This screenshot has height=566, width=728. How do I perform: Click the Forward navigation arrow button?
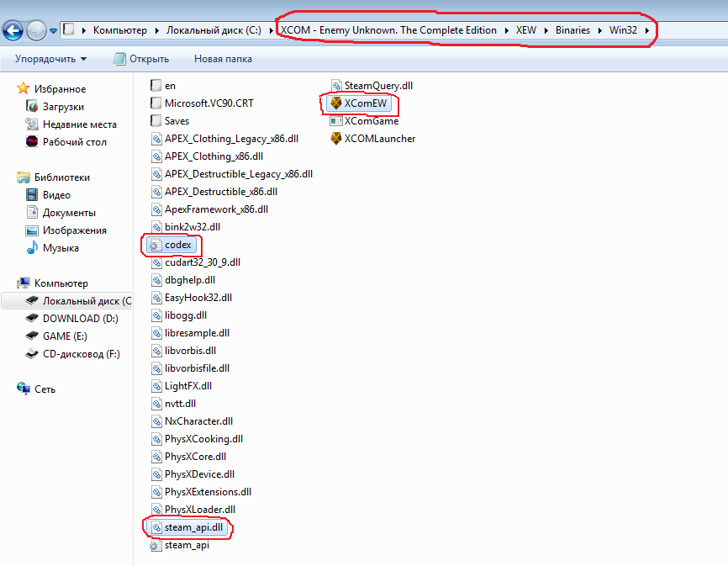(36, 30)
